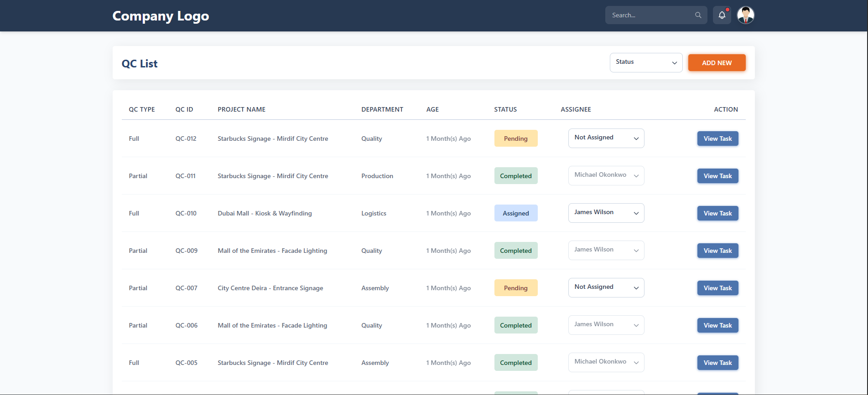Click the QC List heading

pos(140,64)
